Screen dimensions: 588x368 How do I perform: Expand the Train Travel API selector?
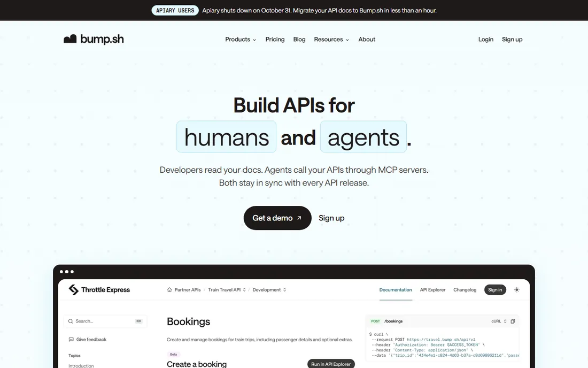[x=227, y=289]
